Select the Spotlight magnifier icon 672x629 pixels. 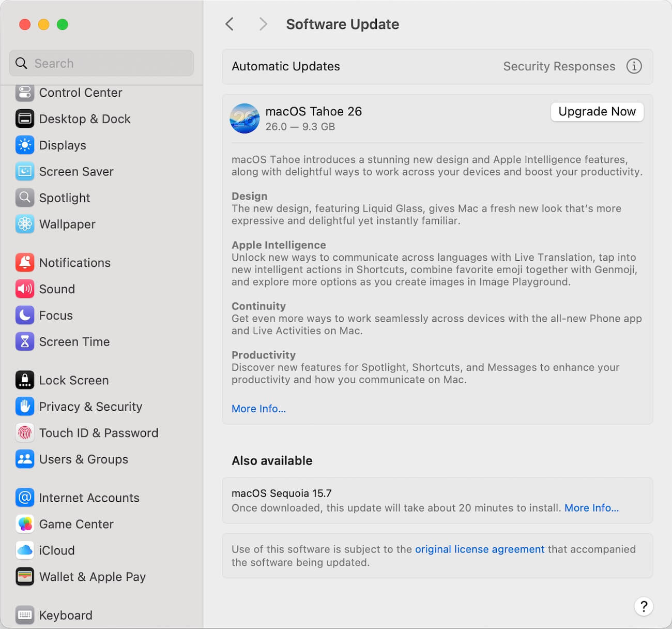[24, 198]
